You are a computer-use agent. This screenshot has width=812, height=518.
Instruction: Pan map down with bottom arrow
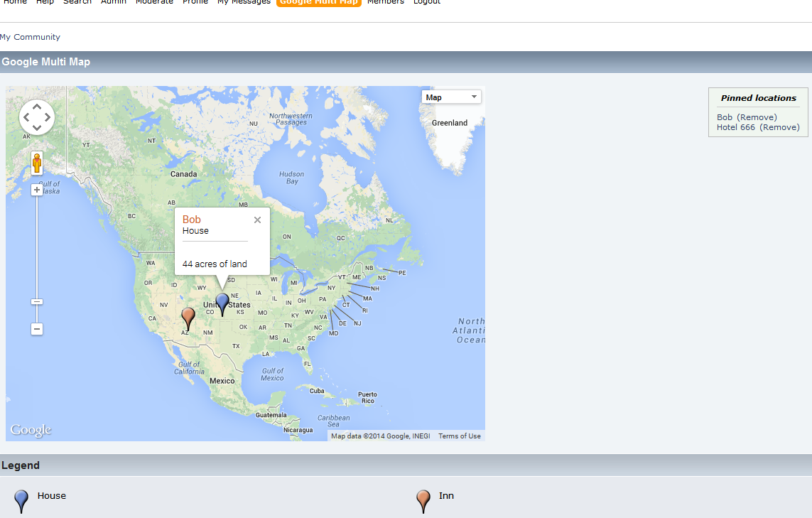[x=37, y=128]
